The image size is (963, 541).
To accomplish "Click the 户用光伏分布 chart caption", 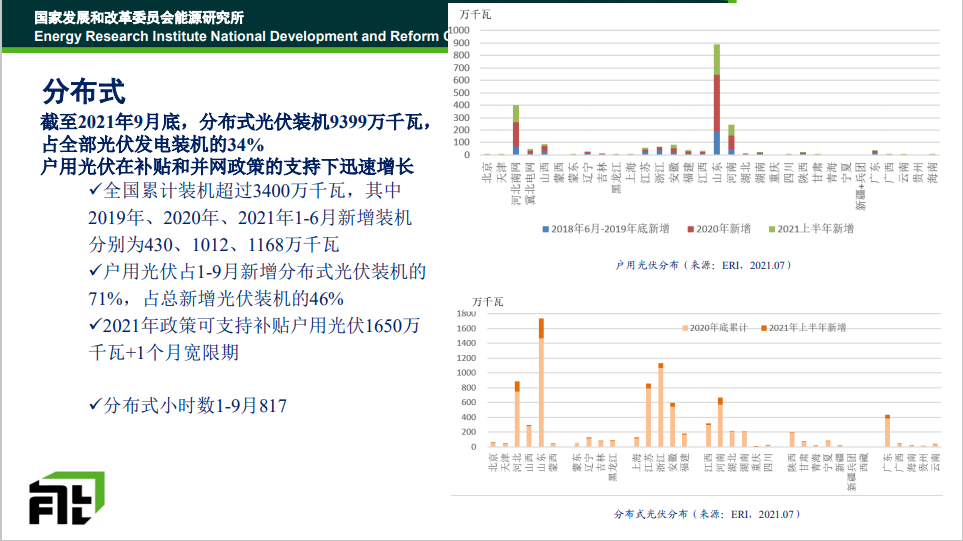I will tap(703, 265).
